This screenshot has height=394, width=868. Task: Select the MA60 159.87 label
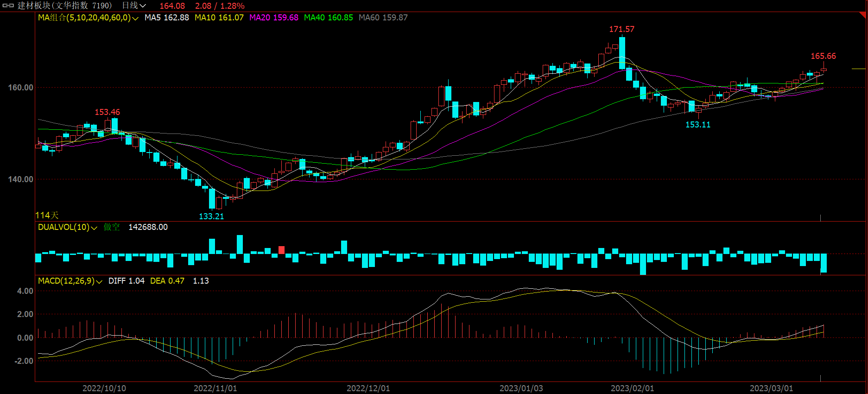coord(383,18)
